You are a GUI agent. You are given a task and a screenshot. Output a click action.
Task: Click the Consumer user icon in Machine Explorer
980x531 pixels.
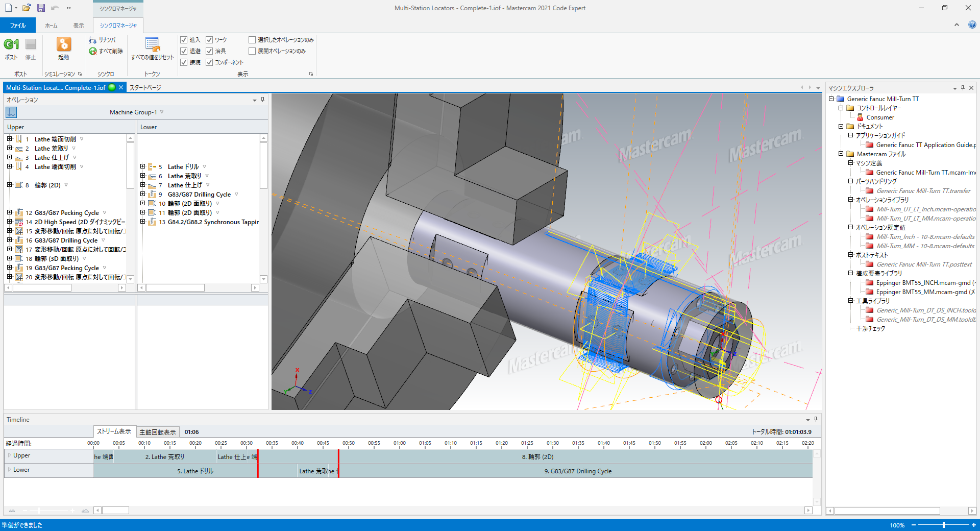click(860, 117)
